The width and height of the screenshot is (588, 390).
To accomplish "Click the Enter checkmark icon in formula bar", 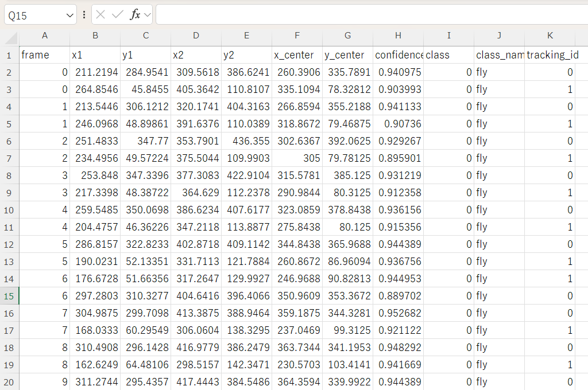I will click(x=118, y=15).
